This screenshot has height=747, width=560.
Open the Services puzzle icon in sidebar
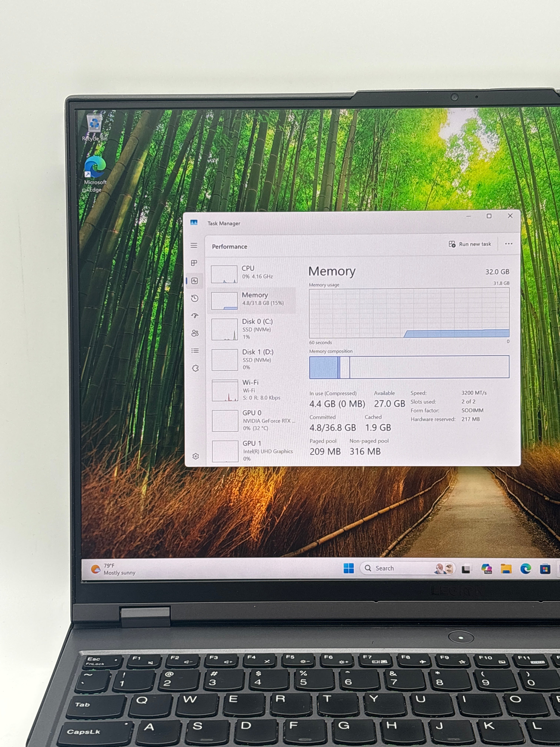tap(195, 368)
